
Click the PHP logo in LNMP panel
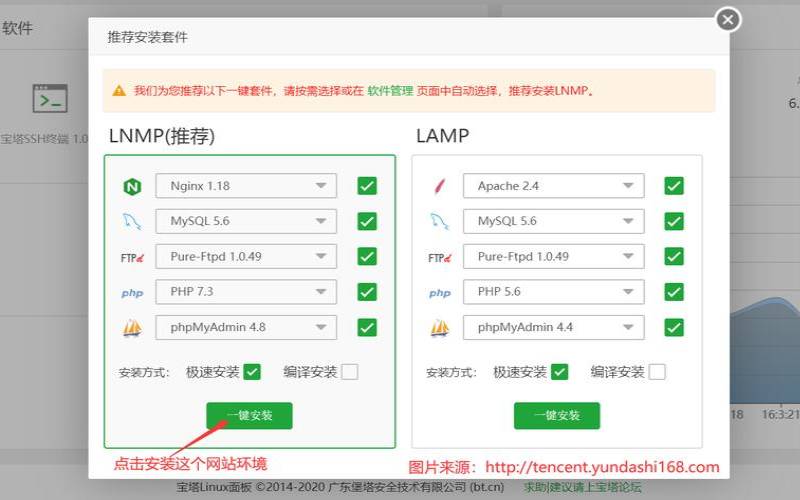(132, 293)
